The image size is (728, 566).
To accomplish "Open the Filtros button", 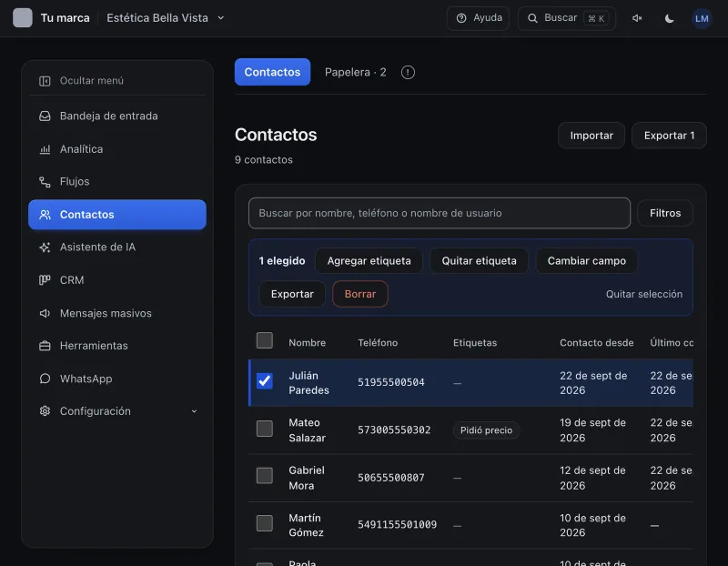I will point(665,213).
